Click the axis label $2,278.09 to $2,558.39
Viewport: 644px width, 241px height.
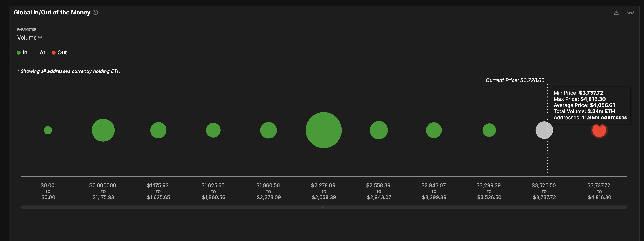pos(324,191)
